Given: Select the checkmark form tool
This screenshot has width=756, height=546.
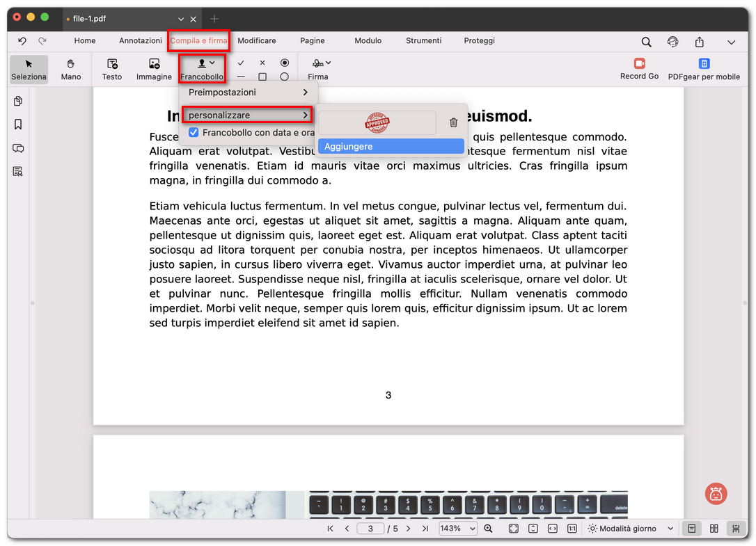Looking at the screenshot, I should tap(241, 63).
